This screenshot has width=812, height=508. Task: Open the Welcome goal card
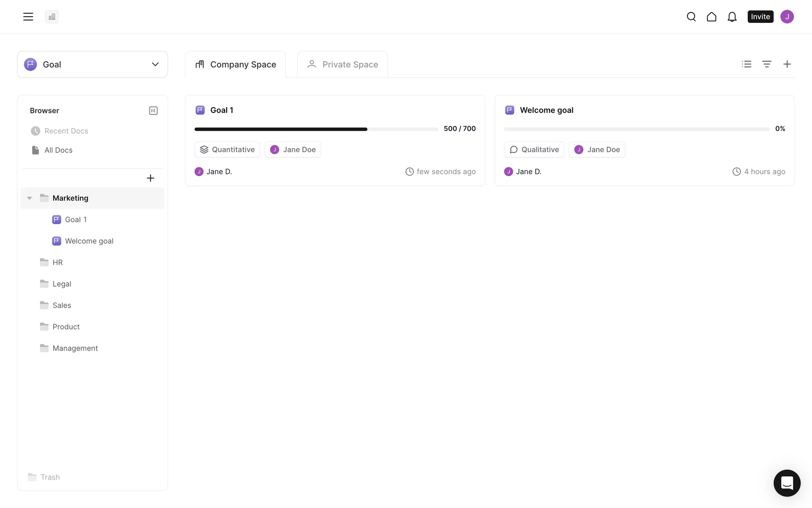[546, 110]
